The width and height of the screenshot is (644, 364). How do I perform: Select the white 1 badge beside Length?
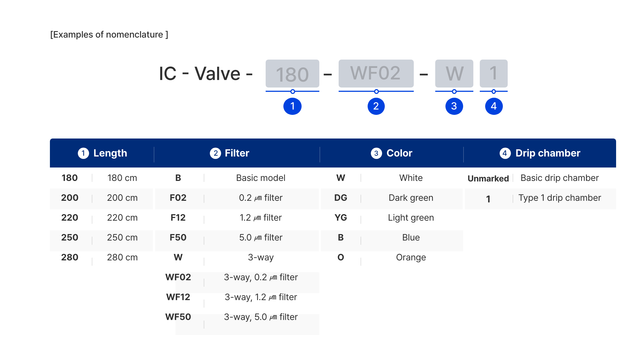[x=83, y=153]
